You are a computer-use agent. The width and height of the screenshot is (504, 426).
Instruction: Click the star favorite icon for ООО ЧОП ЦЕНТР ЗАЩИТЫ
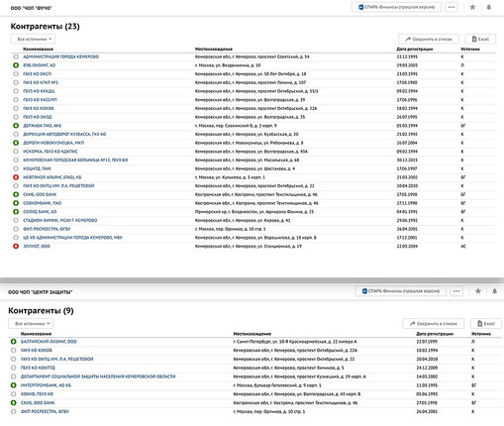click(478, 291)
